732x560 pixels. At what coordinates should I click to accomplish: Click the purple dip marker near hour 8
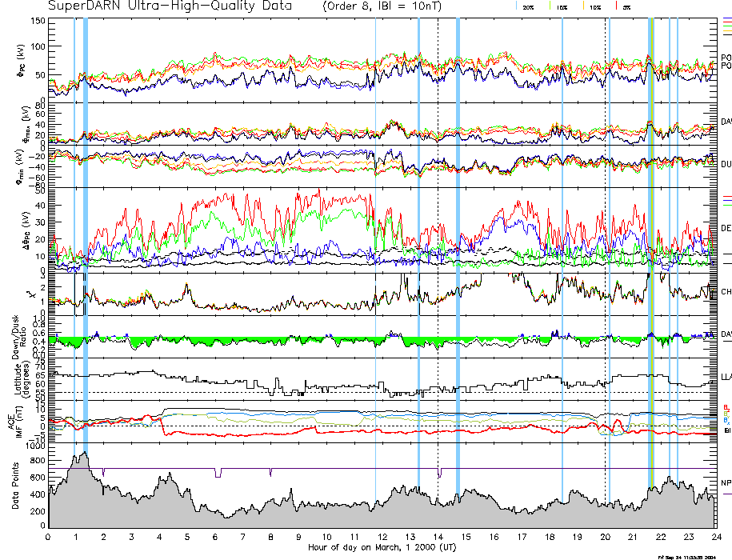tap(270, 471)
